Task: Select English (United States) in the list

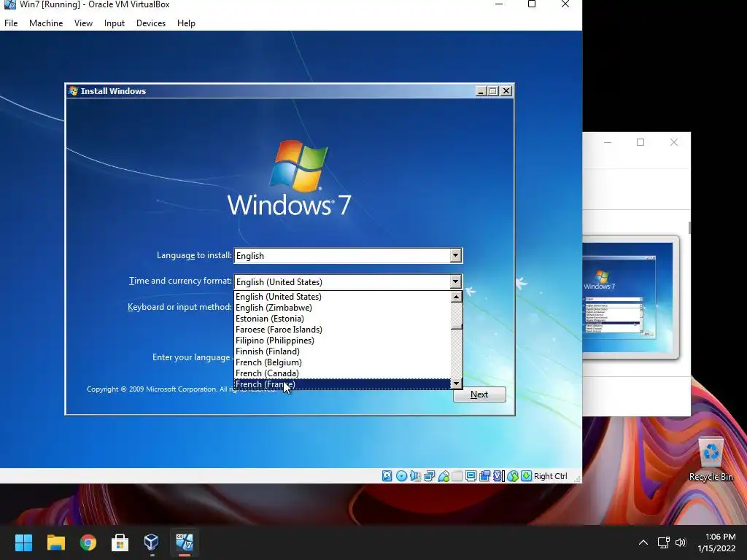Action: pos(342,297)
